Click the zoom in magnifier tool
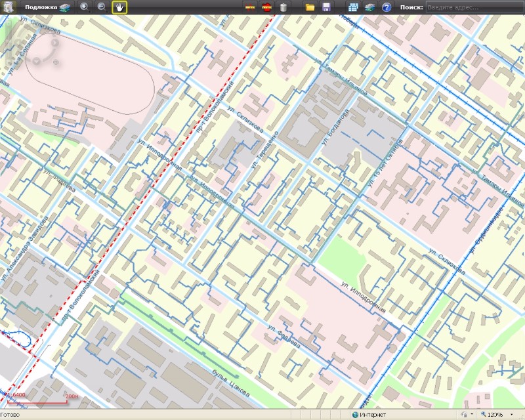This screenshot has width=525, height=420. tap(84, 7)
